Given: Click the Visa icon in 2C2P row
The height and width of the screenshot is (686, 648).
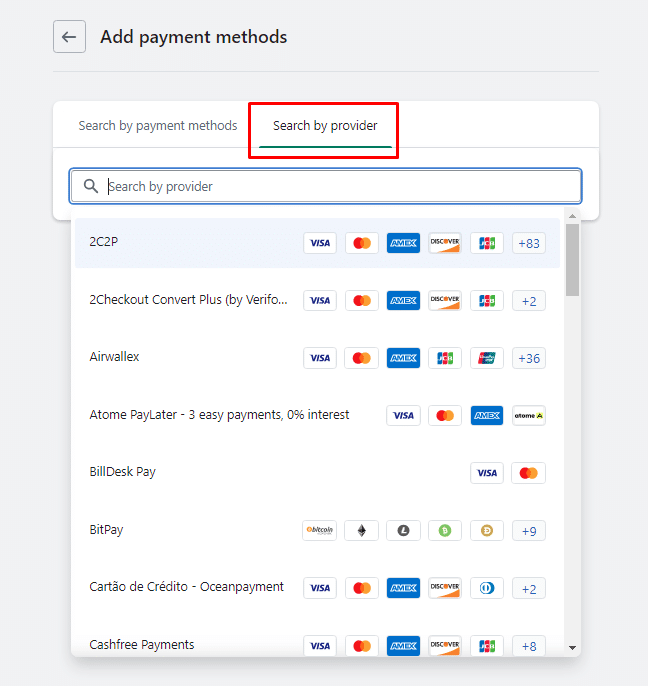Looking at the screenshot, I should [x=320, y=243].
